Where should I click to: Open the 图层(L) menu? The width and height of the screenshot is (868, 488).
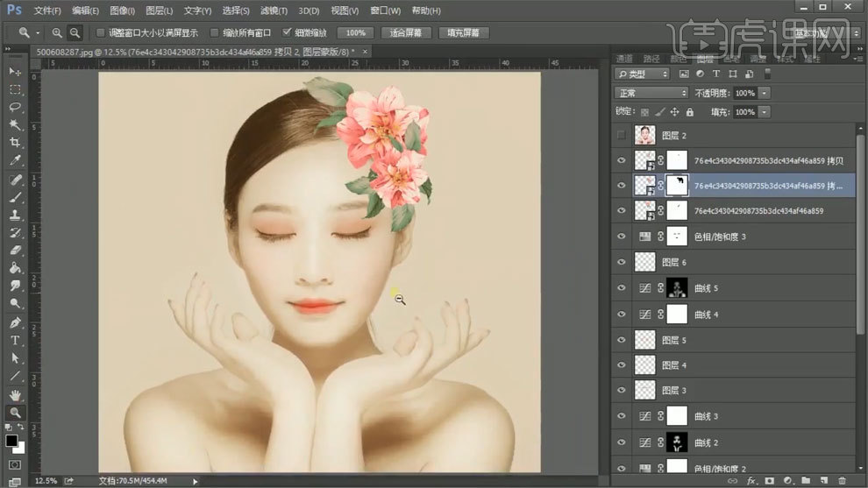[x=159, y=11]
